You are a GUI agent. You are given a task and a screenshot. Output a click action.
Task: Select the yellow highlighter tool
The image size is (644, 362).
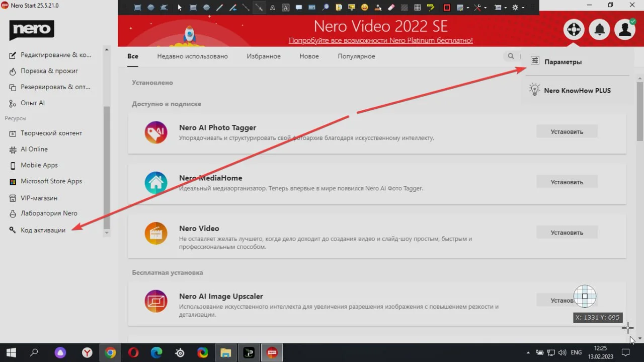point(430,8)
